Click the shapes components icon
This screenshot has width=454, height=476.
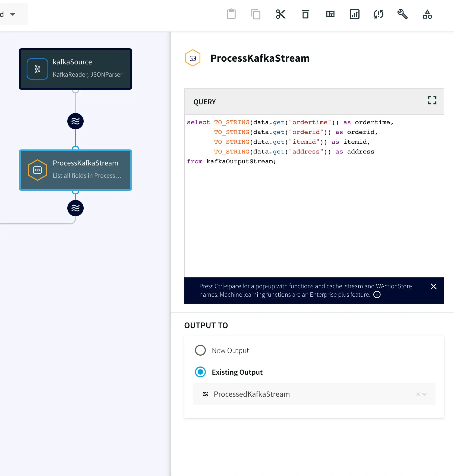427,14
